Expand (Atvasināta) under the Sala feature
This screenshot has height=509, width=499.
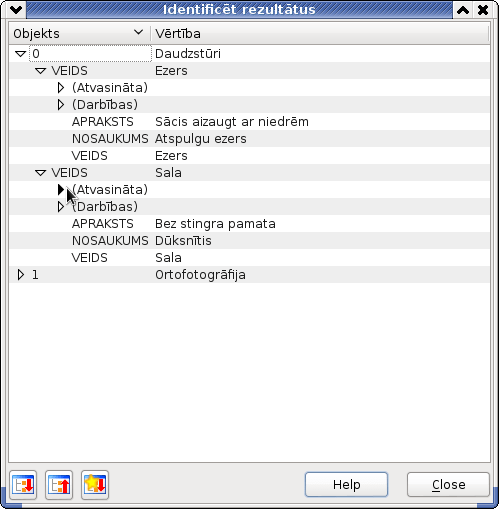pos(61,189)
